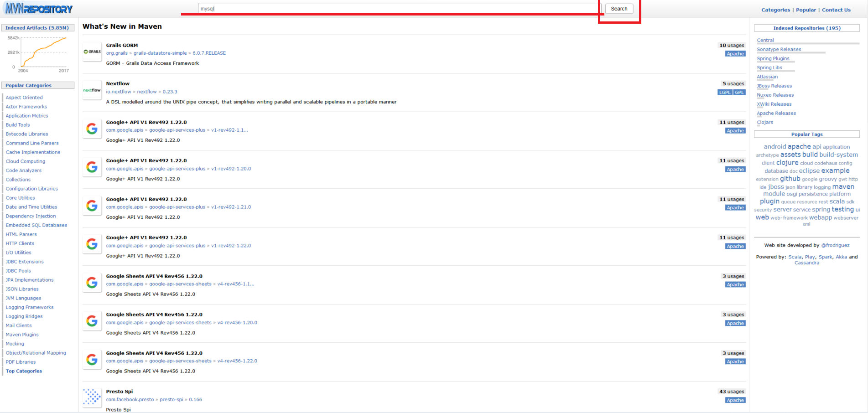
Task: Open the Indexed Artifacts chart
Action: [38, 54]
